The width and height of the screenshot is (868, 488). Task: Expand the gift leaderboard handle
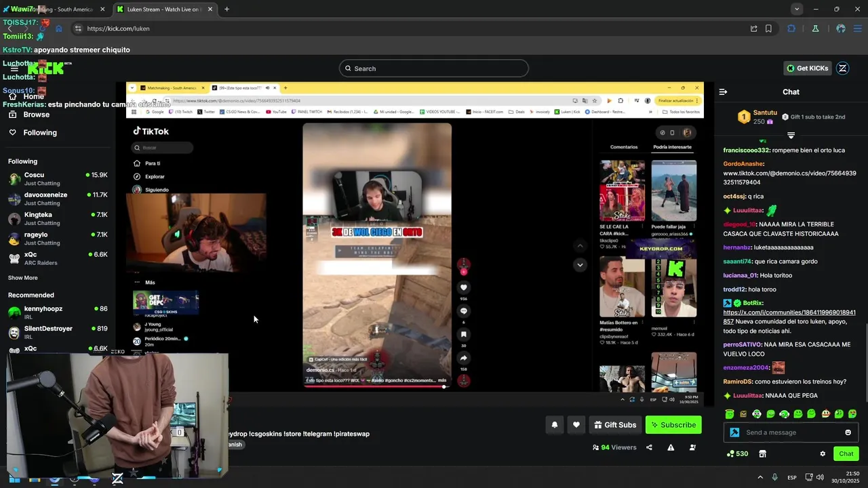(791, 136)
